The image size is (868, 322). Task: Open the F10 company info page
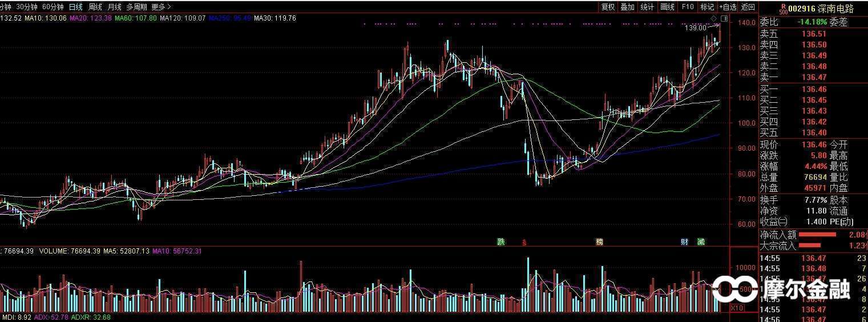coord(688,7)
